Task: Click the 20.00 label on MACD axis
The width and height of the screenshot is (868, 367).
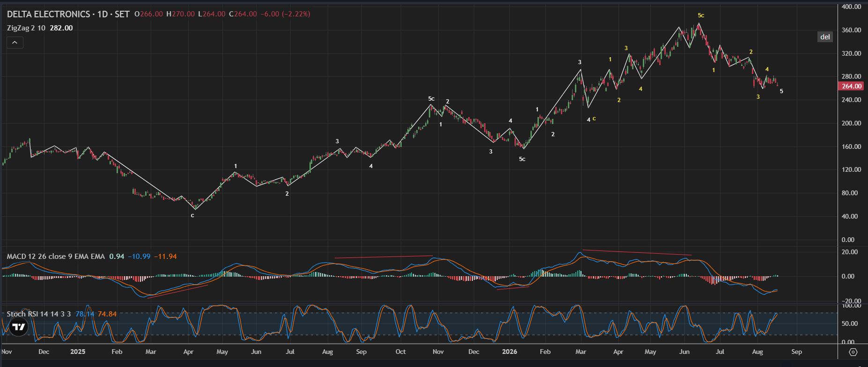Action: (849, 252)
